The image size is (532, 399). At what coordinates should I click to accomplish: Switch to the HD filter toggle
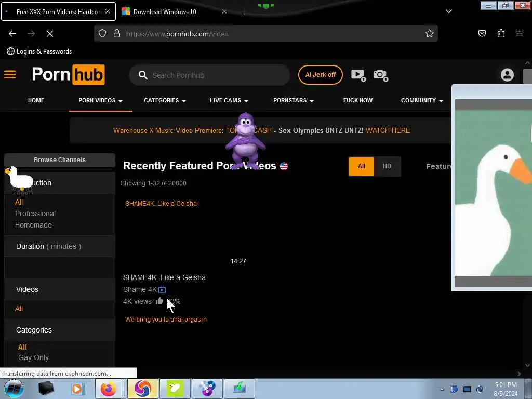tap(387, 166)
